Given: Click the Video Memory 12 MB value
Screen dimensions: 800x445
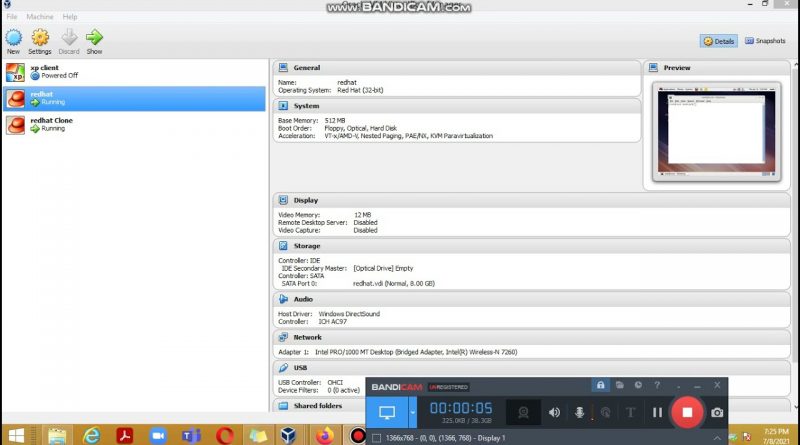Looking at the screenshot, I should [362, 215].
